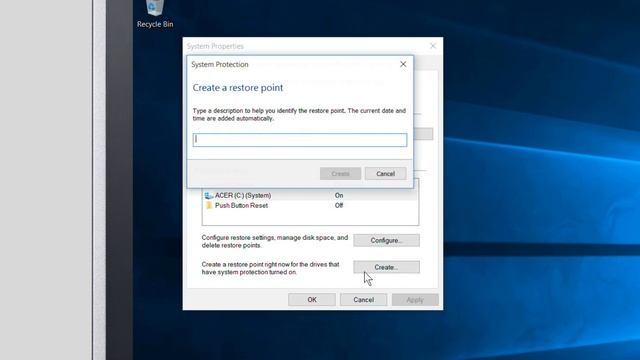Select the ACER (C:) (System) drive row

coord(310,196)
